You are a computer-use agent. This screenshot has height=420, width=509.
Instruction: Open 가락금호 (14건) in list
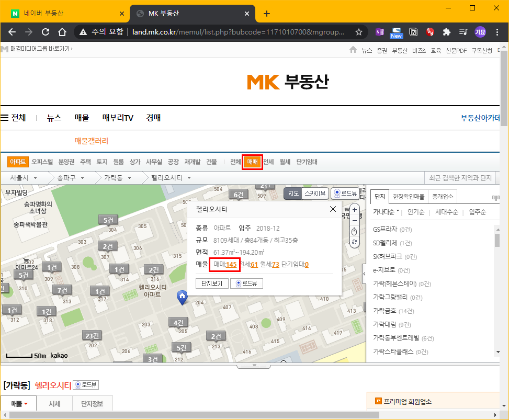[393, 311]
